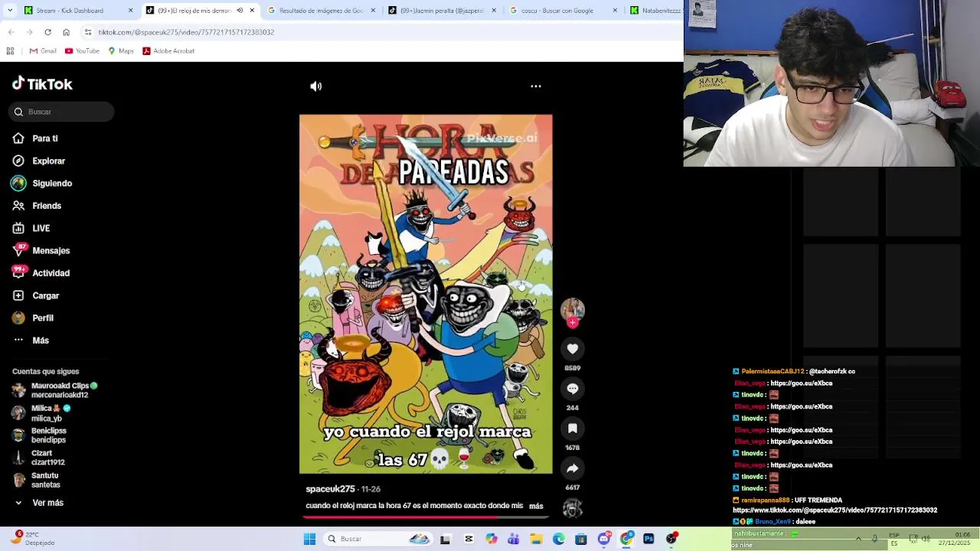Save video with bookmark icon
This screenshot has width=980, height=551.
(572, 429)
